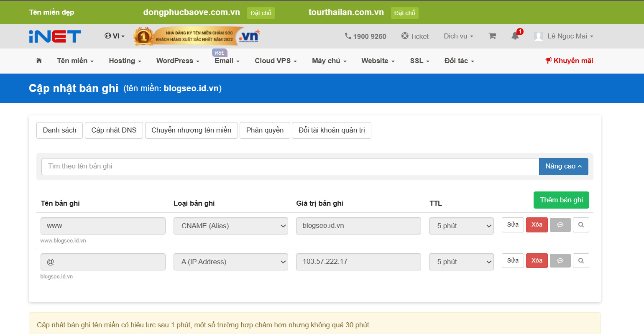Screen dimensions: 644x334
Task: Click Đặt chỗ next to tourthailan.com.vn
Action: coord(404,13)
